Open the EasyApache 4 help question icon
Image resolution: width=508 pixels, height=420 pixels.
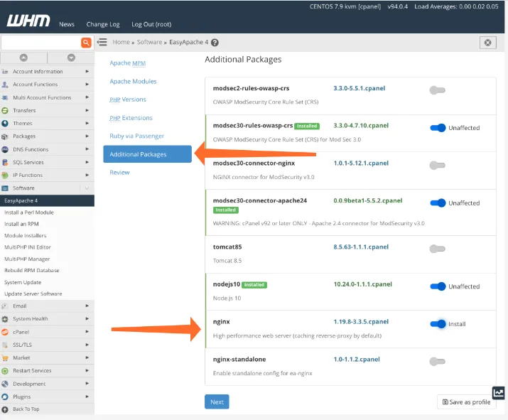pyautogui.click(x=215, y=43)
